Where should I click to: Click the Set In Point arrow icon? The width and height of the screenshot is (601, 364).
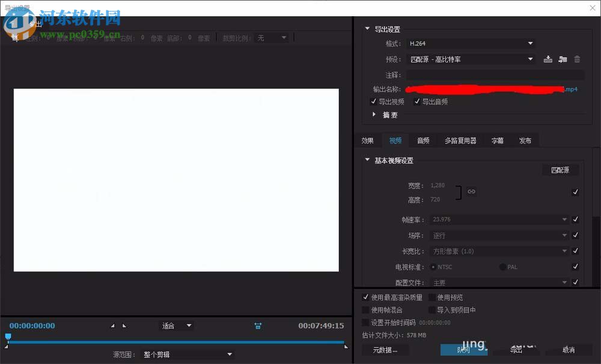coord(112,325)
